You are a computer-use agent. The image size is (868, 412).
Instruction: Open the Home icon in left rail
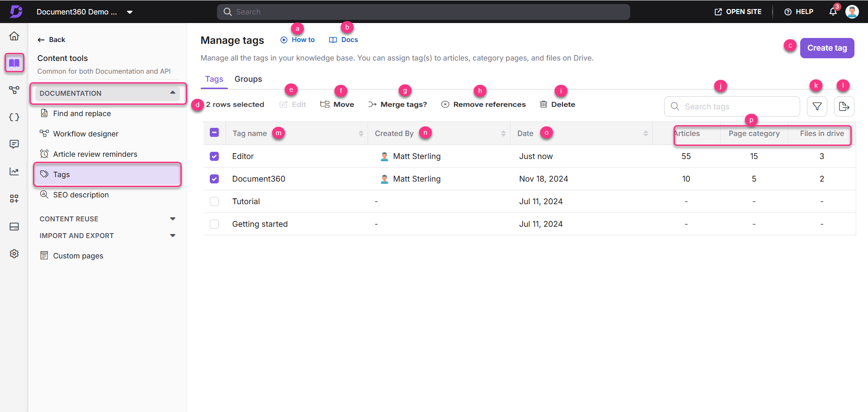click(x=14, y=36)
